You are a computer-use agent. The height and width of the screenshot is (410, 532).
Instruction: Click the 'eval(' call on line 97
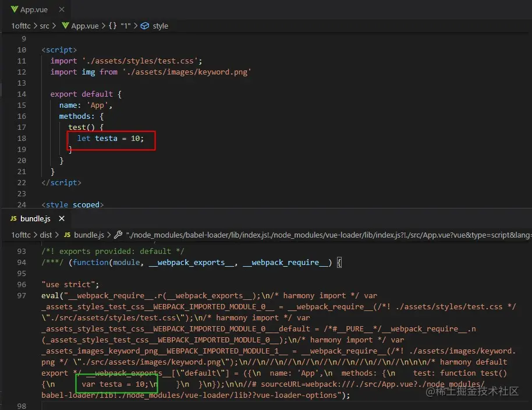52,296
